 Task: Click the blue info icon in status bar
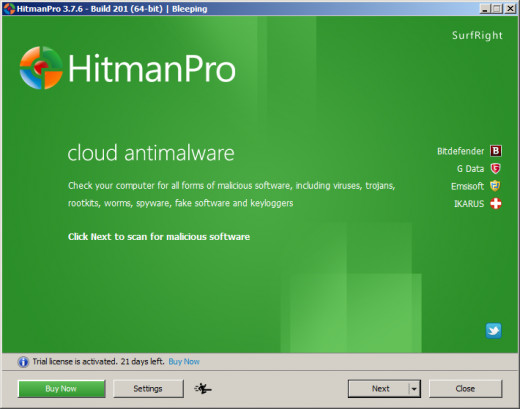click(23, 362)
